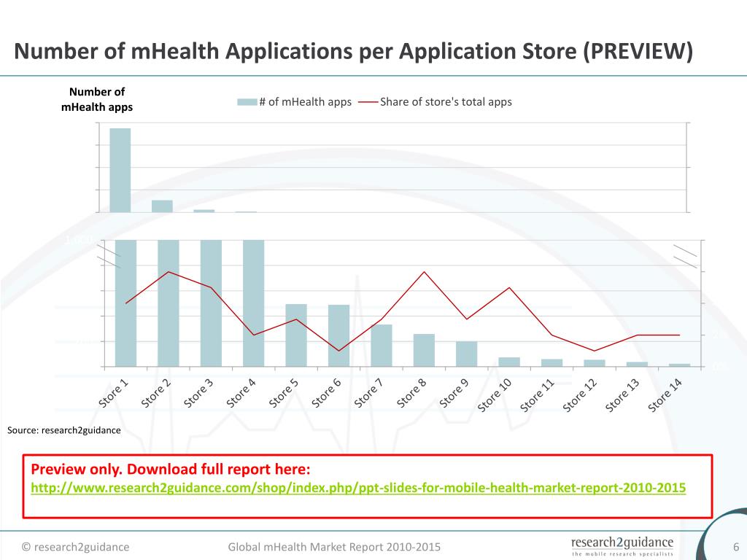
Task: Click the slide title 'Number of mHealth Applications per Application Store (PREVIEW)'
Action: tap(354, 51)
